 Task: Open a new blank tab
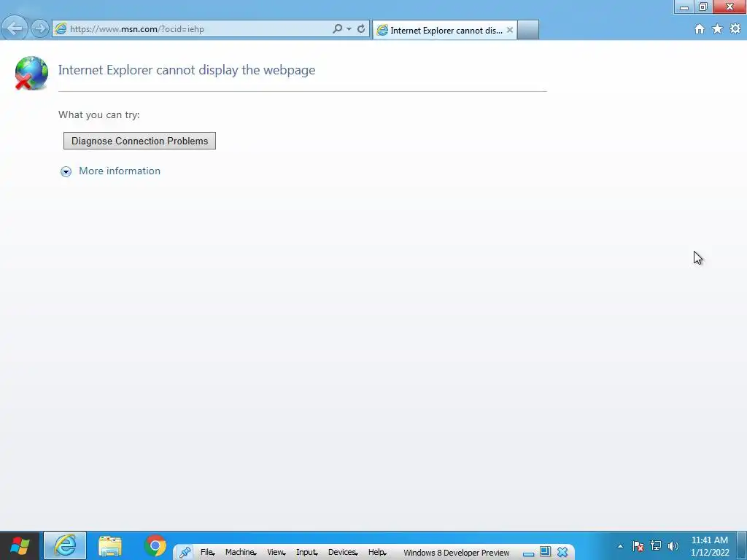pyautogui.click(x=528, y=30)
